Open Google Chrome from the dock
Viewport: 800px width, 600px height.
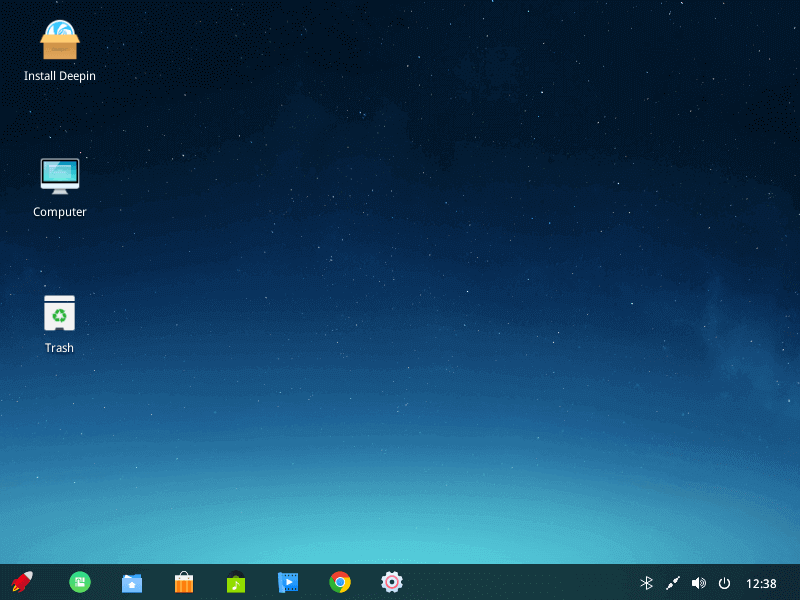point(340,582)
